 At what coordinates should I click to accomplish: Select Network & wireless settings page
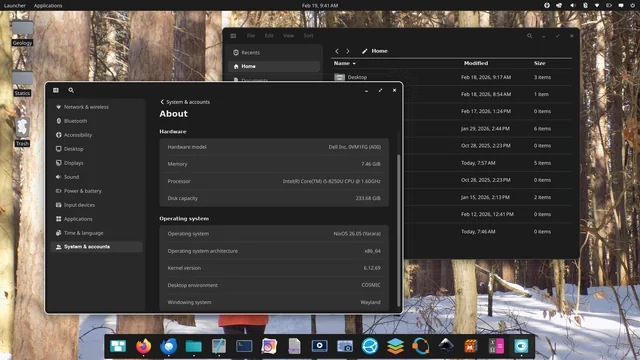coord(97,107)
